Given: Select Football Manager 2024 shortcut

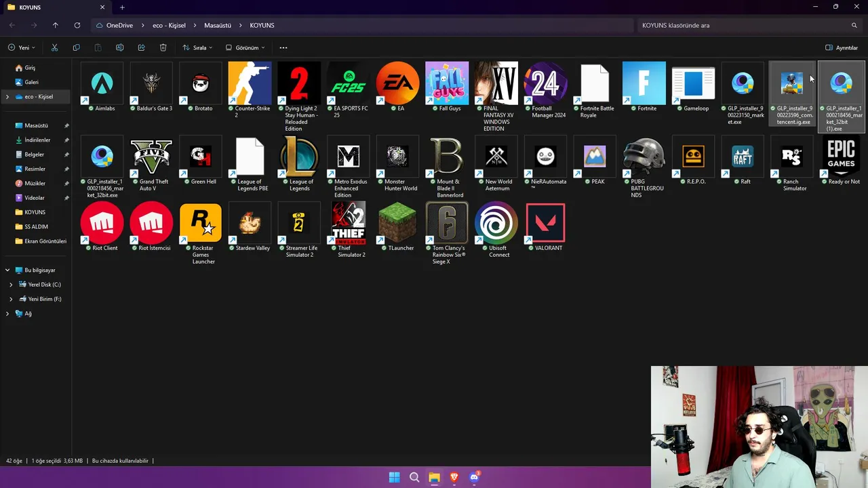Looking at the screenshot, I should tap(545, 83).
